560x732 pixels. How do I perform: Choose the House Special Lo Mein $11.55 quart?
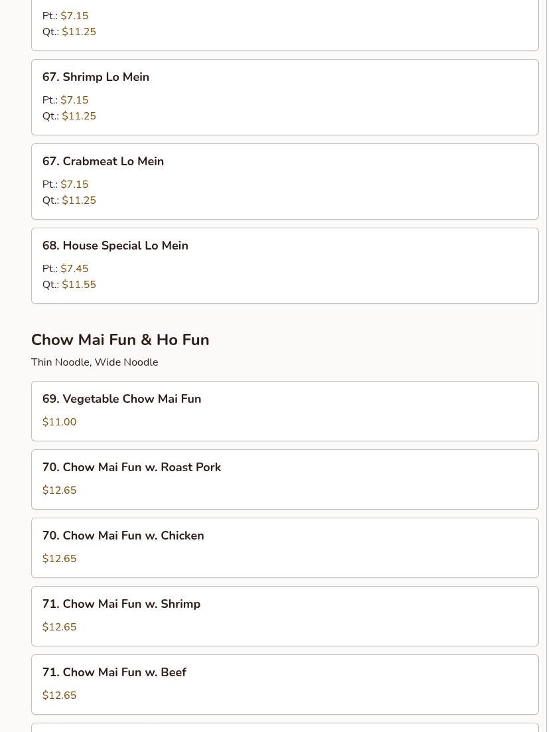click(79, 285)
